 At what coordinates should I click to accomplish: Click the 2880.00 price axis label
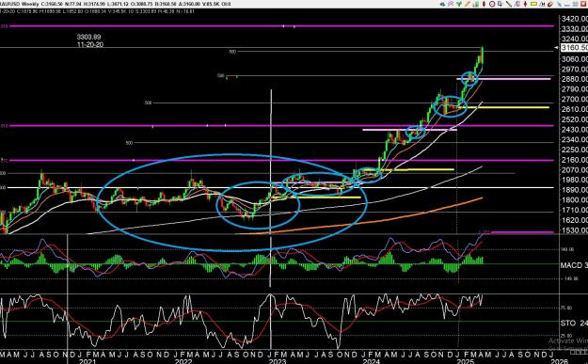574,79
